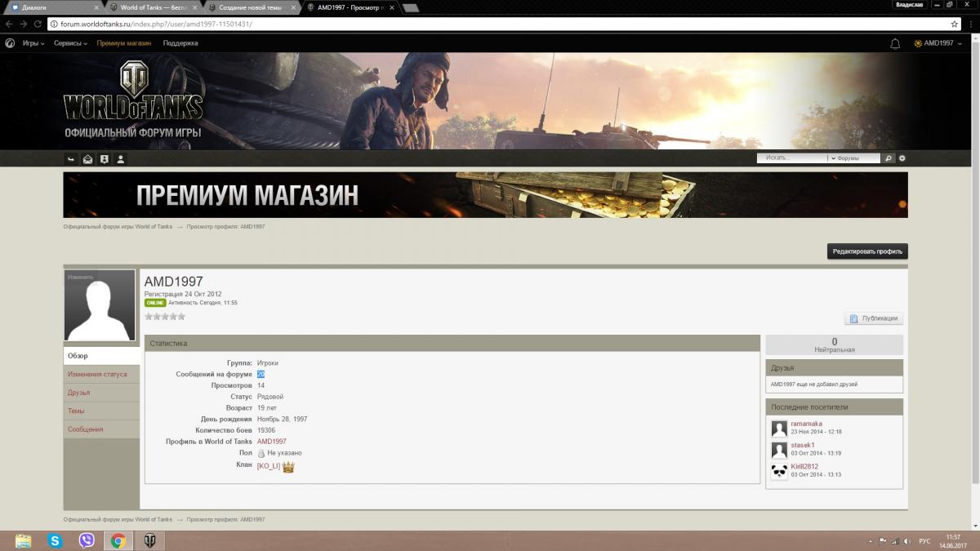Viewport: 980px width, 551px height.
Task: Click the Публикации button
Action: point(874,318)
